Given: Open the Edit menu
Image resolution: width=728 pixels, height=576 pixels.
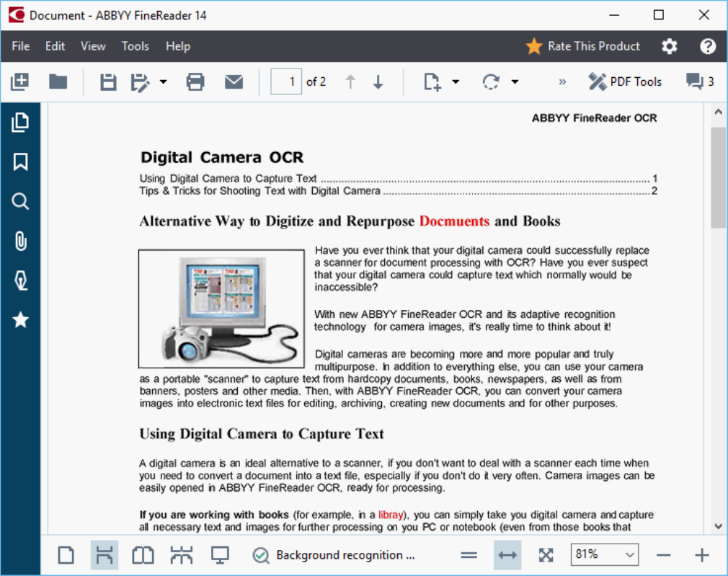Looking at the screenshot, I should (55, 46).
